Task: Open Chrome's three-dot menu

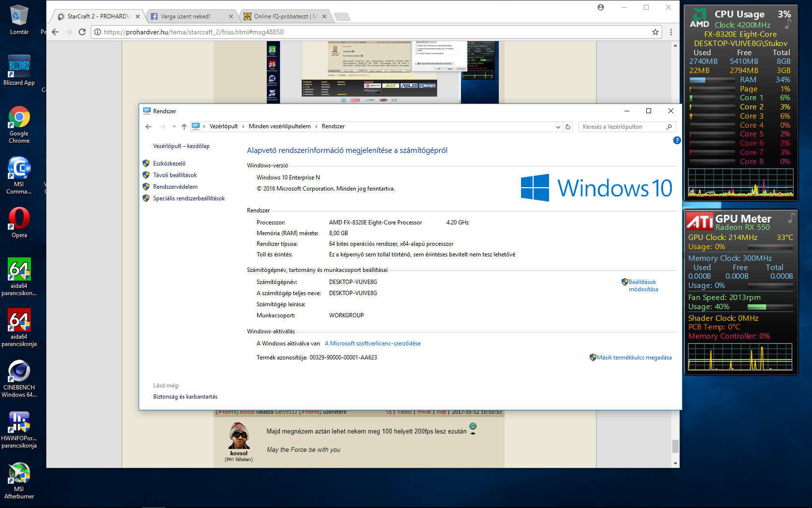Action: click(671, 32)
